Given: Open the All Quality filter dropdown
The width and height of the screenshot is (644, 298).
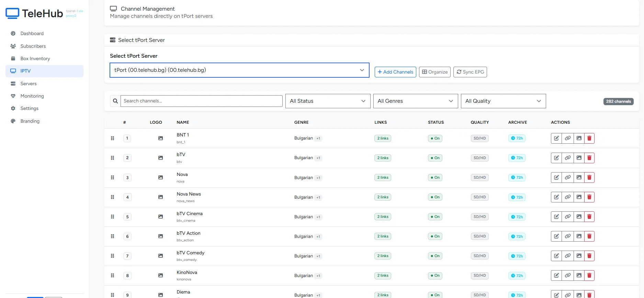Looking at the screenshot, I should [504, 101].
